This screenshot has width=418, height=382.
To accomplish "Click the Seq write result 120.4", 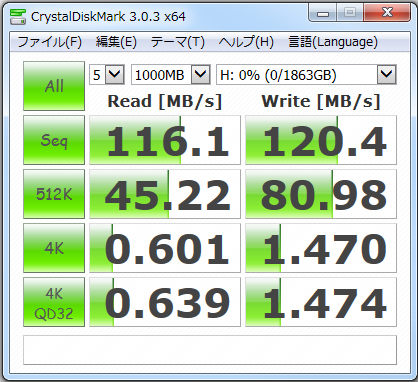I will click(x=321, y=140).
